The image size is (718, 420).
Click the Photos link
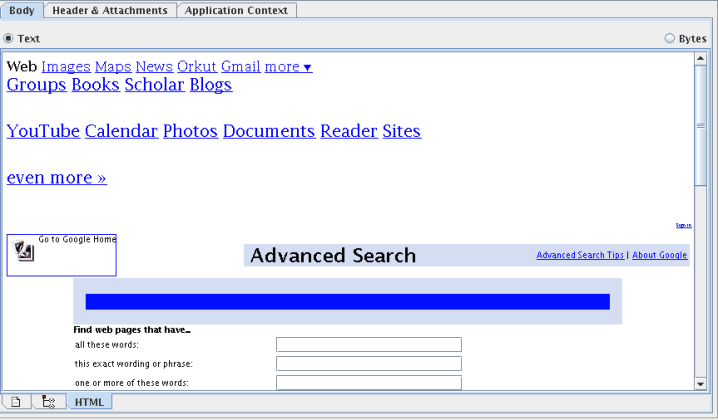click(190, 131)
